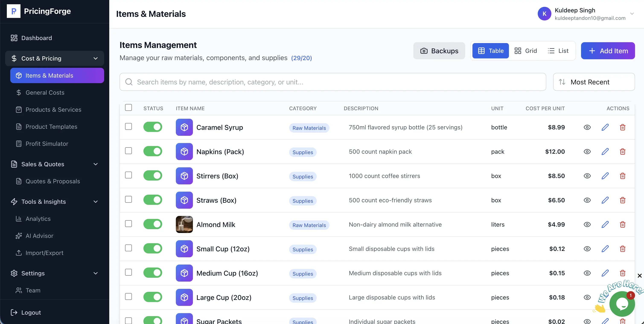644x324 pixels.
Task: Open the Profit Simulator
Action: pos(47,143)
